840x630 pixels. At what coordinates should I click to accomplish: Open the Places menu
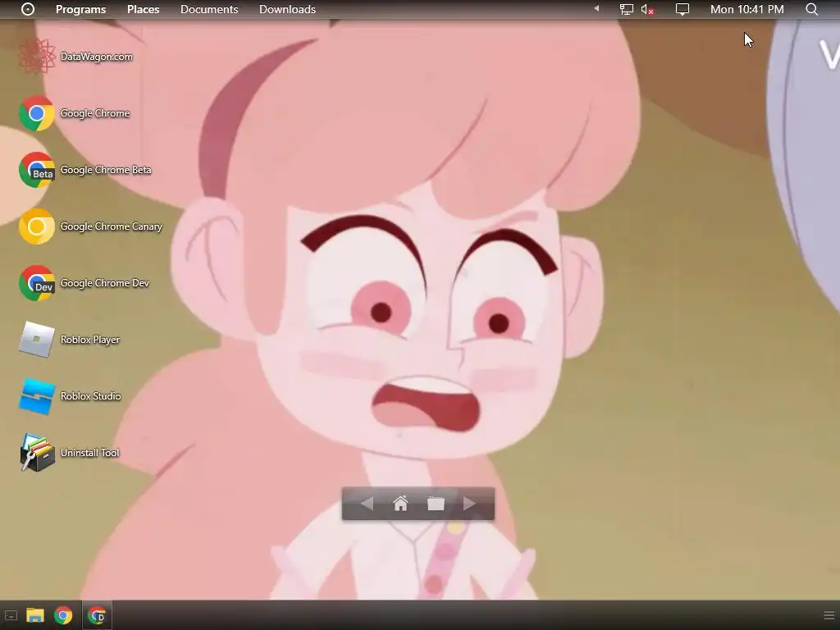click(x=143, y=9)
